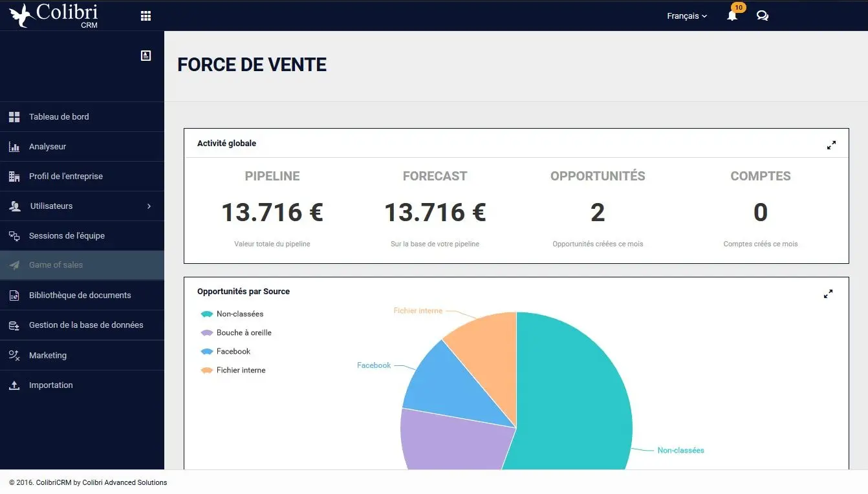The image size is (868, 494).
Task: Open the chat messages icon
Action: [763, 16]
